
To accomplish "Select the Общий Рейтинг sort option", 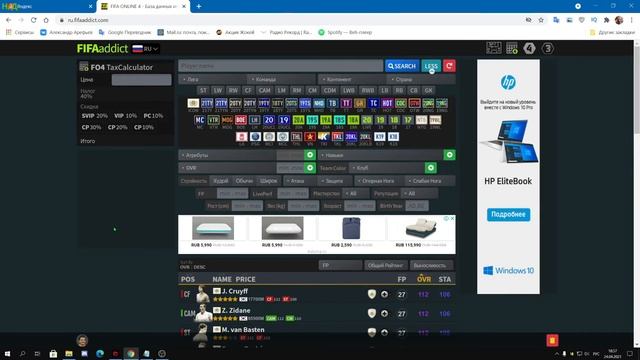I will pyautogui.click(x=386, y=265).
